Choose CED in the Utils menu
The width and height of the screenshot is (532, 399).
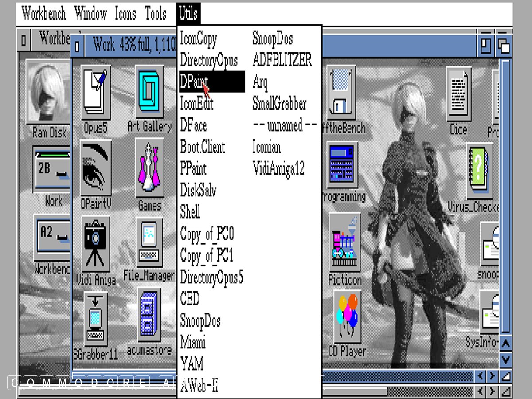[190, 299]
